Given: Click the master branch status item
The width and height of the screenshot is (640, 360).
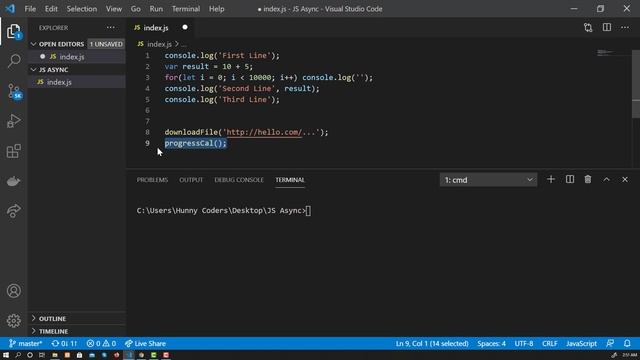Looking at the screenshot, I should [25, 344].
